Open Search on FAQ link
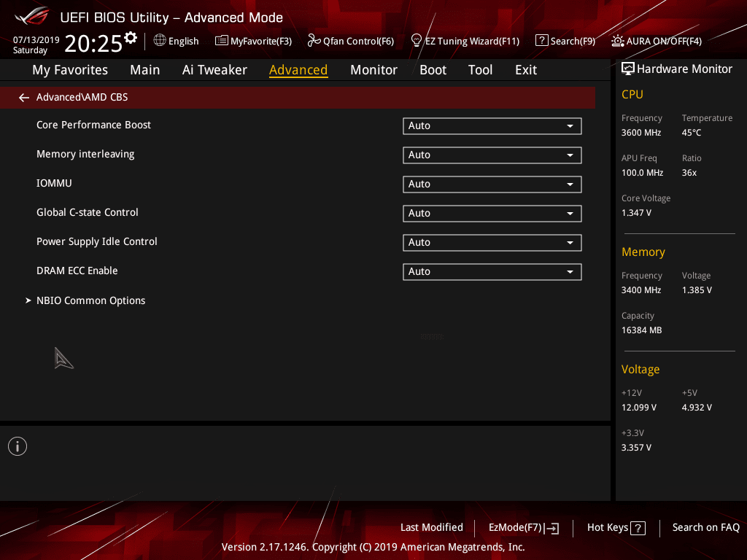 pyautogui.click(x=705, y=528)
